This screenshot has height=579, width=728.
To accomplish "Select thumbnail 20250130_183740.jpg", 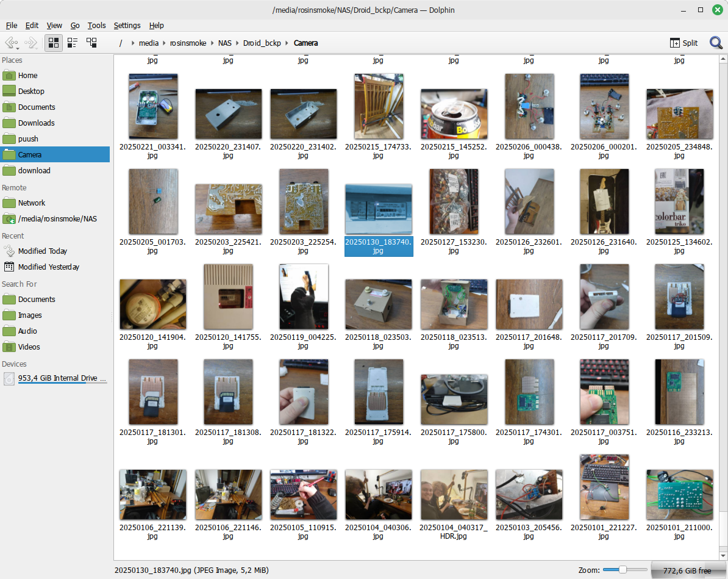I will click(x=379, y=209).
